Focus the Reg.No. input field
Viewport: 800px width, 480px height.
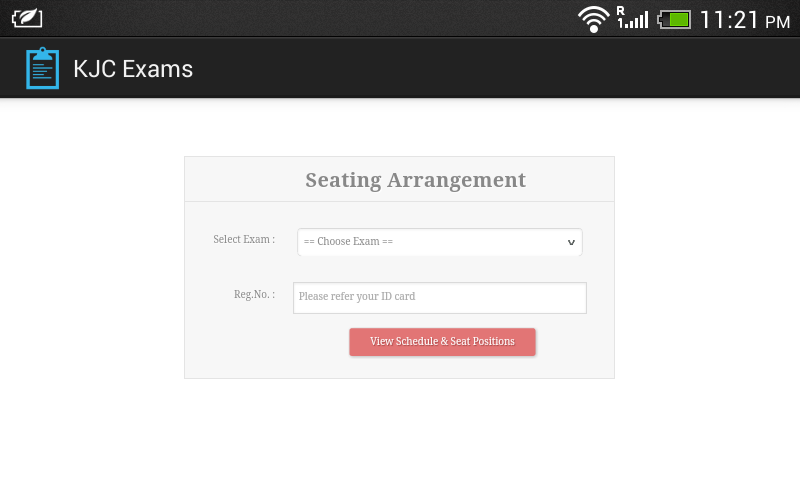coord(440,298)
